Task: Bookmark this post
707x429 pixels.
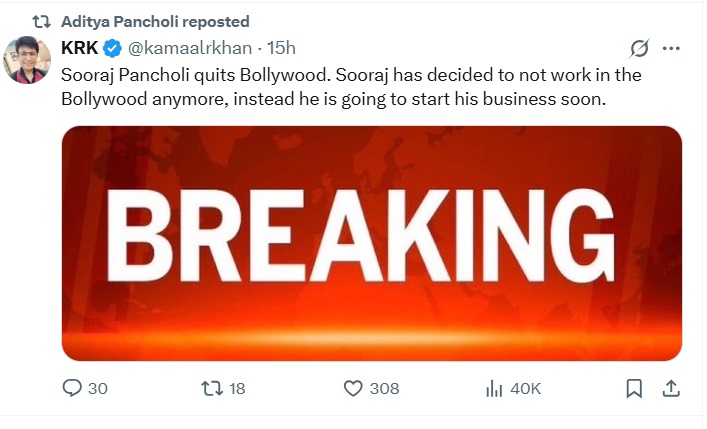Action: click(x=634, y=389)
